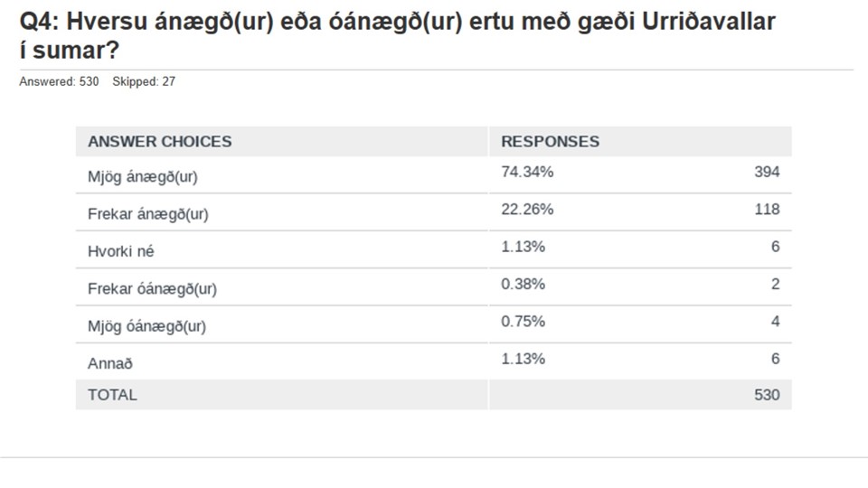Select the ANSWER CHOICES column header
Screen dimensions: 868x488
[x=159, y=142]
